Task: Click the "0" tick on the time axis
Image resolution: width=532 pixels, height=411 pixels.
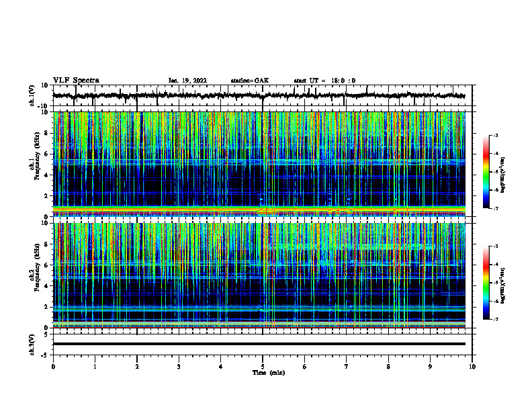Action: (x=53, y=367)
